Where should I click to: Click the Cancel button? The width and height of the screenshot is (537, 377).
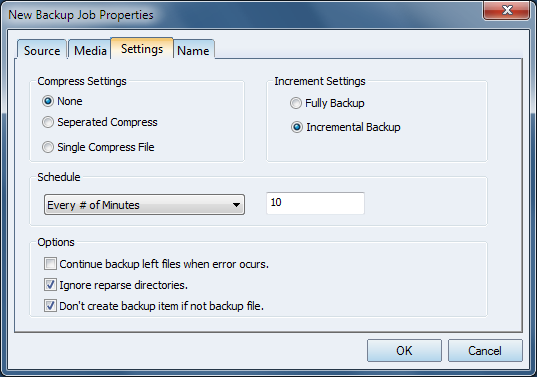coord(485,351)
